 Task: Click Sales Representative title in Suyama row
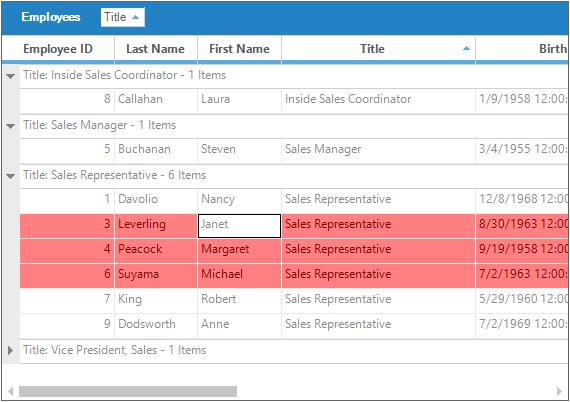(x=378, y=276)
